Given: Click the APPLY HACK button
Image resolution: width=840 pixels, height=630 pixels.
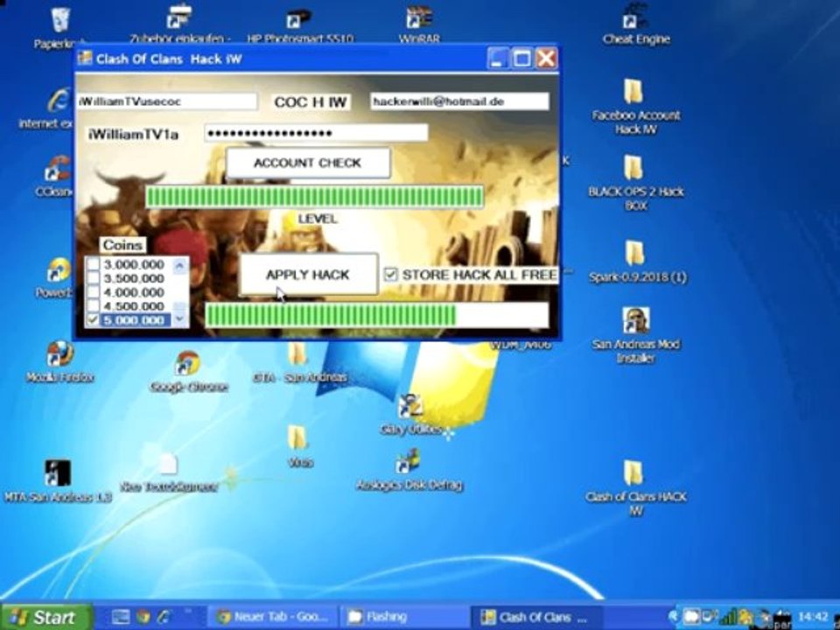Looking at the screenshot, I should 309,274.
